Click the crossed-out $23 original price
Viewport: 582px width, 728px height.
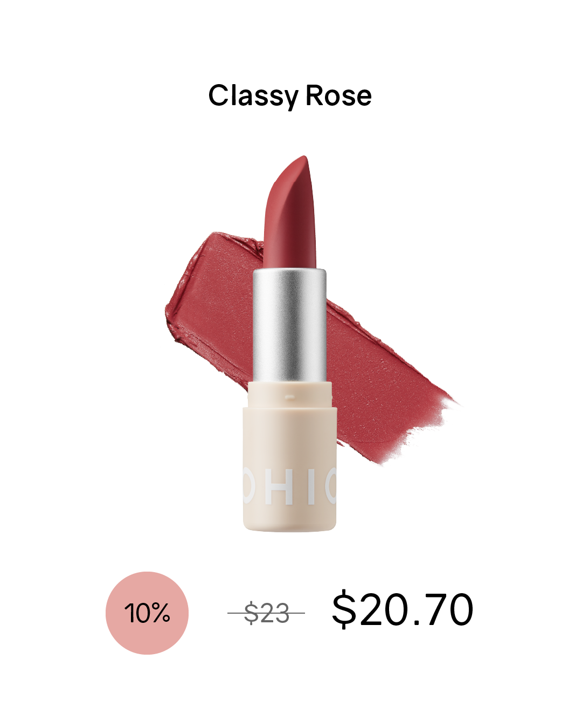click(266, 613)
